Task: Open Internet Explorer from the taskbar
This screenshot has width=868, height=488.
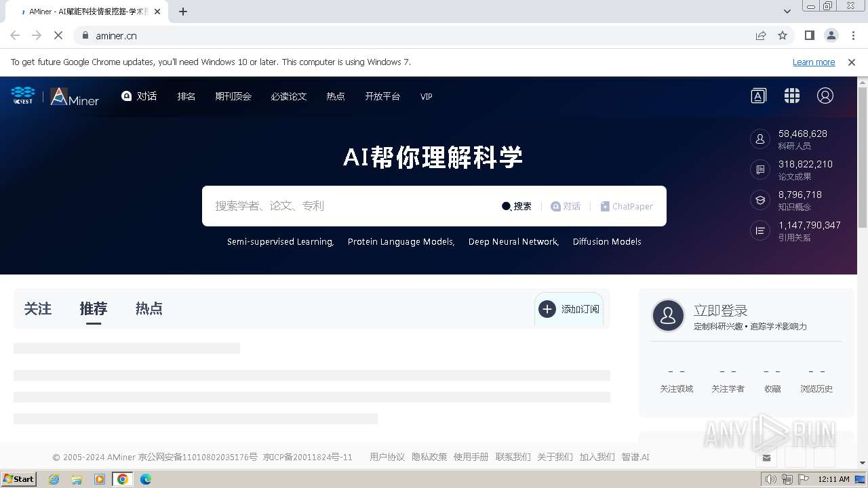Action: tap(54, 479)
